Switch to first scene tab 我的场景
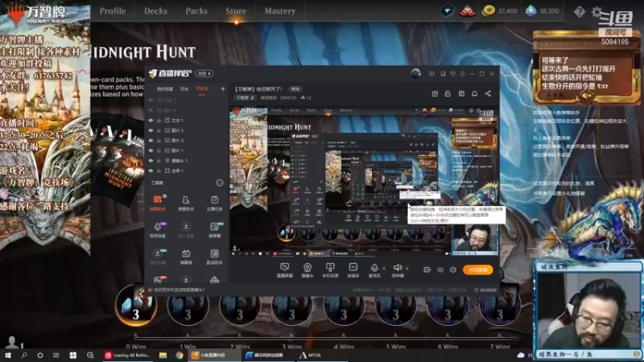This screenshot has width=644, height=362. pos(165,88)
